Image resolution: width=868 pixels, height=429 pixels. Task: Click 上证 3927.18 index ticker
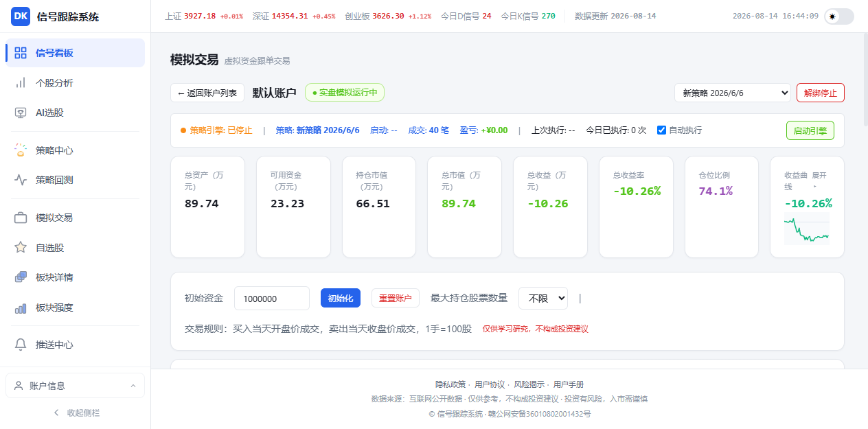coord(204,16)
